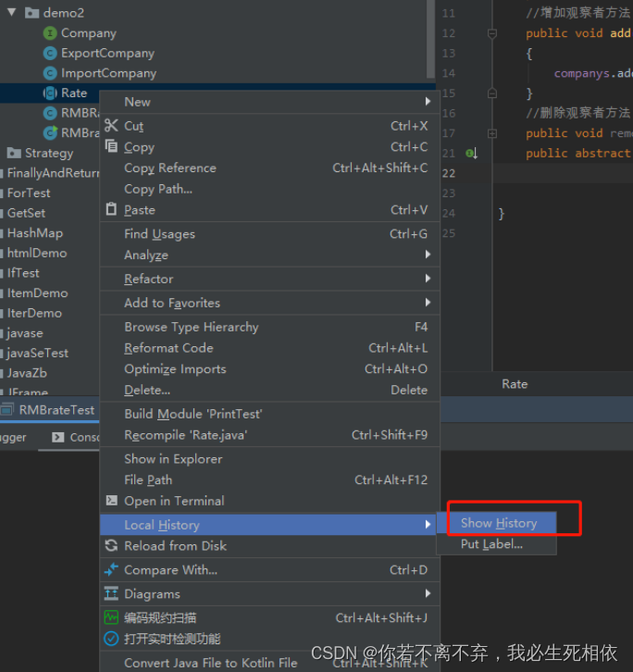This screenshot has height=672, width=633.
Task: Select Show History in submenu
Action: coord(497,523)
